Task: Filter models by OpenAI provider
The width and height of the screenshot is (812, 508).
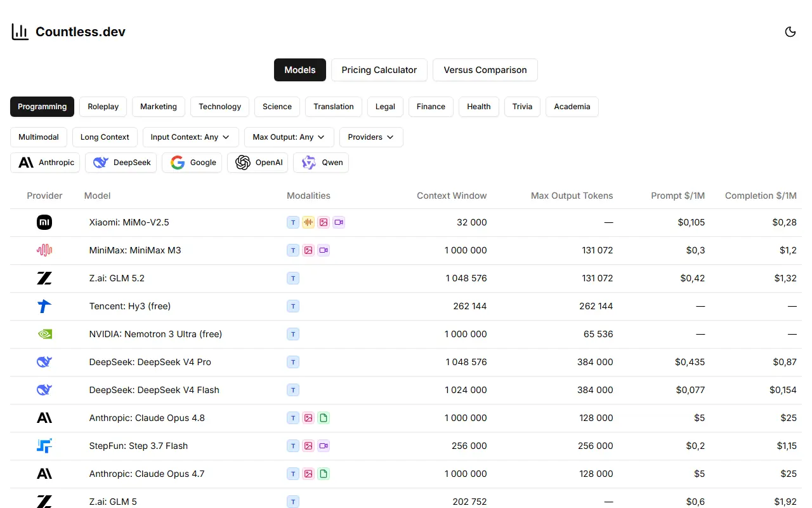Action: [258, 163]
